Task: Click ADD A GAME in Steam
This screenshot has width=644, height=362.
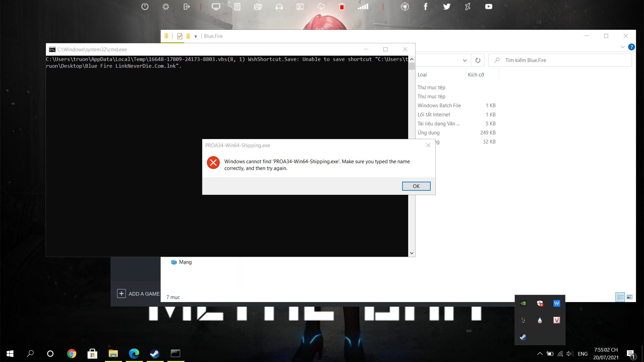Action: tap(138, 294)
